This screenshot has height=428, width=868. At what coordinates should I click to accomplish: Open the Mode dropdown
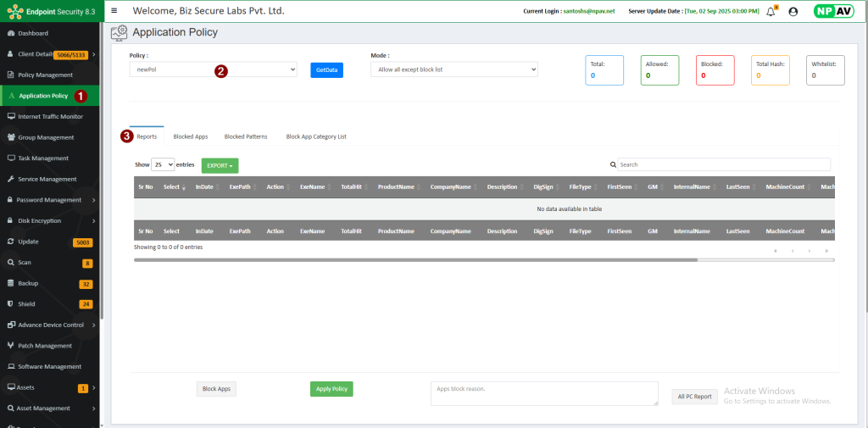(453, 69)
